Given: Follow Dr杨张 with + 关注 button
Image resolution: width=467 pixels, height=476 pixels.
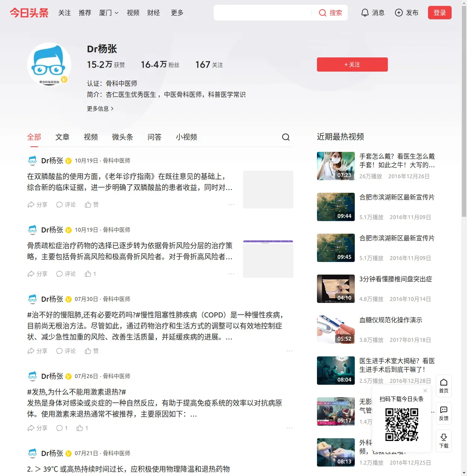Looking at the screenshot, I should tap(352, 65).
